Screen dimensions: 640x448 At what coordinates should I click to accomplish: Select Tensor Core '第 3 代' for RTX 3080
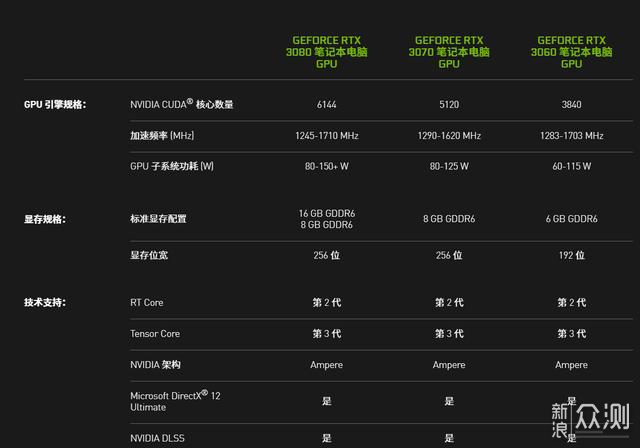coord(327,334)
